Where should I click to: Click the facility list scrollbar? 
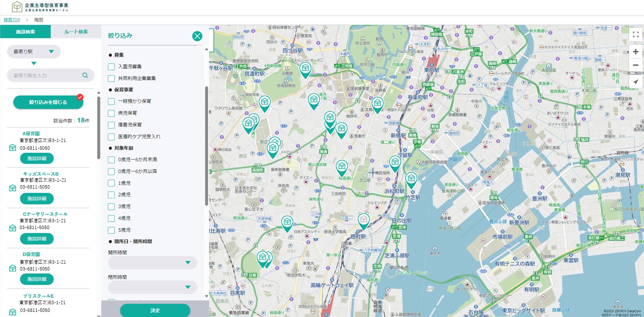coord(99,128)
